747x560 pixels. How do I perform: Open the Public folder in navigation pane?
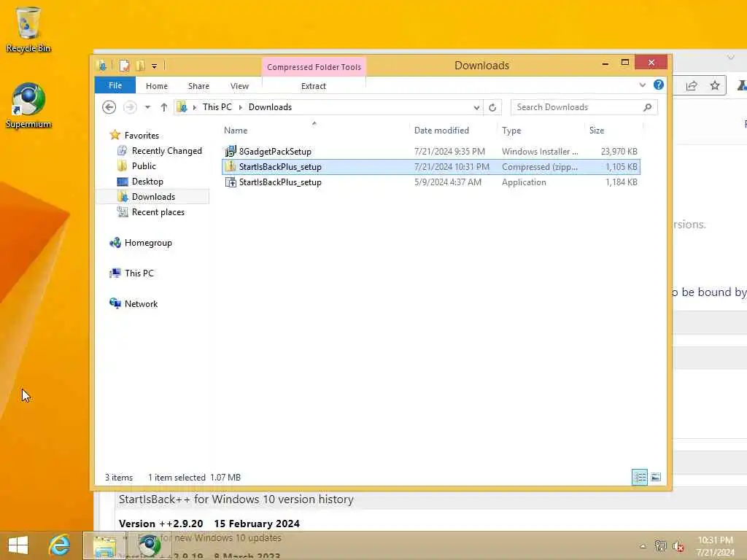pyautogui.click(x=144, y=166)
